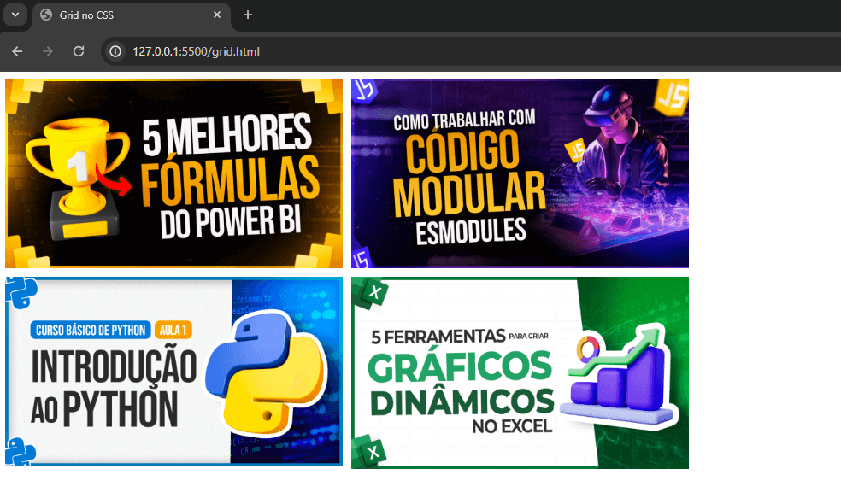Open the Gráficos Dinâmicos no Excel thumbnail
The height and width of the screenshot is (504, 841).
(x=520, y=372)
